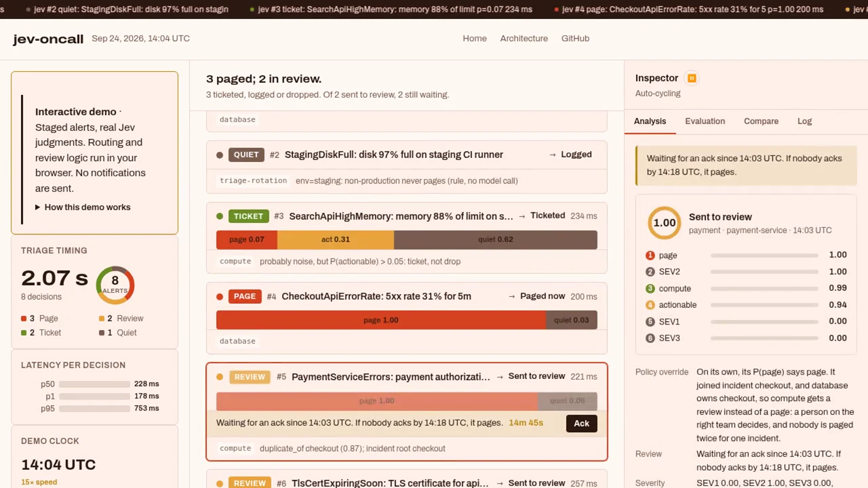Select the TICKET badge on alert #3
The width and height of the screenshot is (868, 488).
pos(248,216)
